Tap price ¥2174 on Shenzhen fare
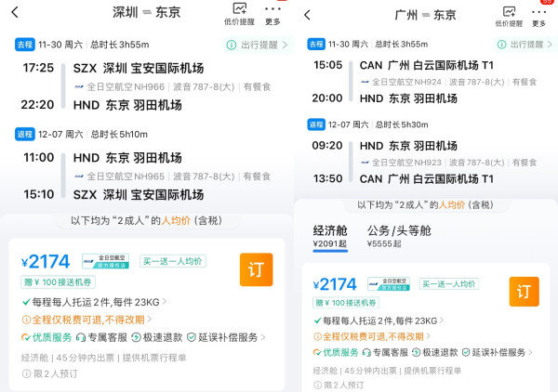 click(46, 262)
